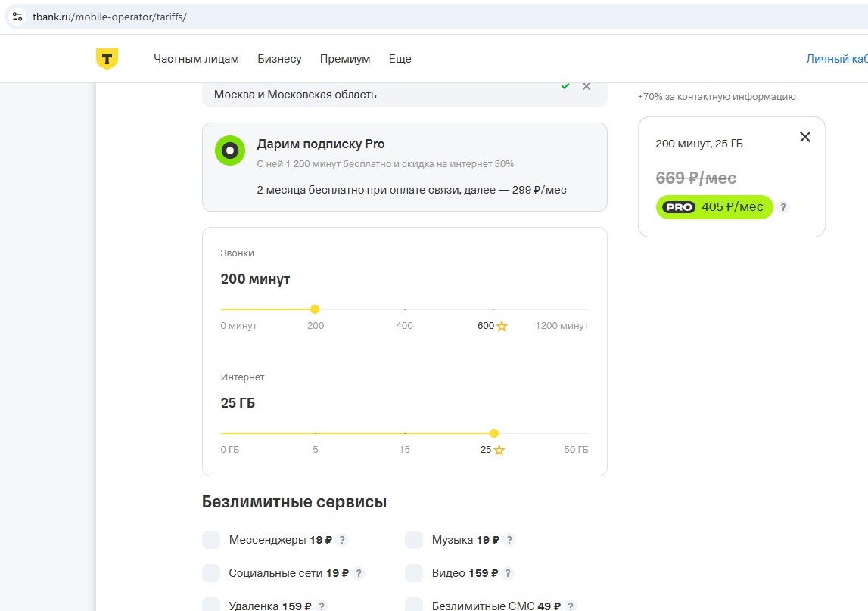The height and width of the screenshot is (611, 868).
Task: Expand the Еще navigation menu
Action: 400,59
